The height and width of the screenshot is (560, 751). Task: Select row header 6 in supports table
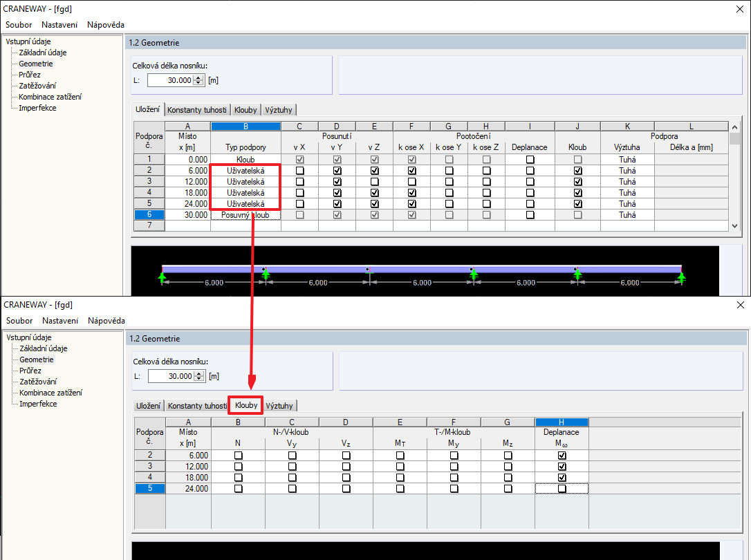(x=149, y=214)
